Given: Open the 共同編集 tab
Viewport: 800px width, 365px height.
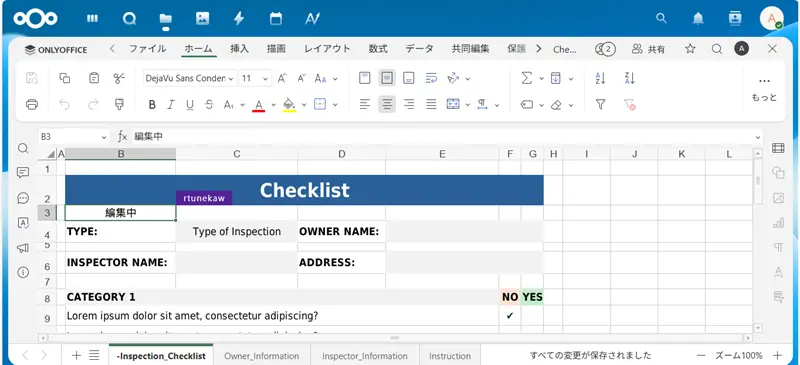Looking at the screenshot, I should click(470, 49).
